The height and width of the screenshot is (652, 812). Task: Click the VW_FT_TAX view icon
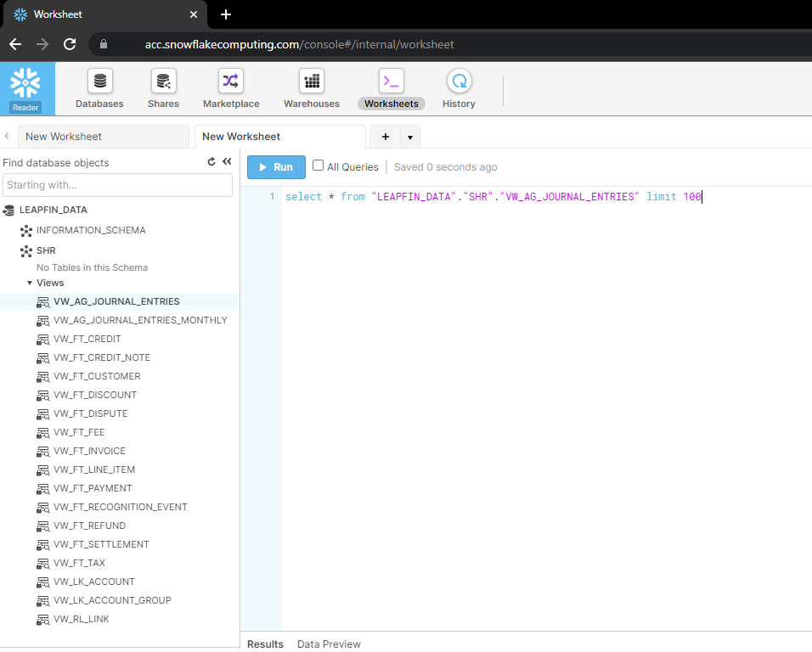43,564
